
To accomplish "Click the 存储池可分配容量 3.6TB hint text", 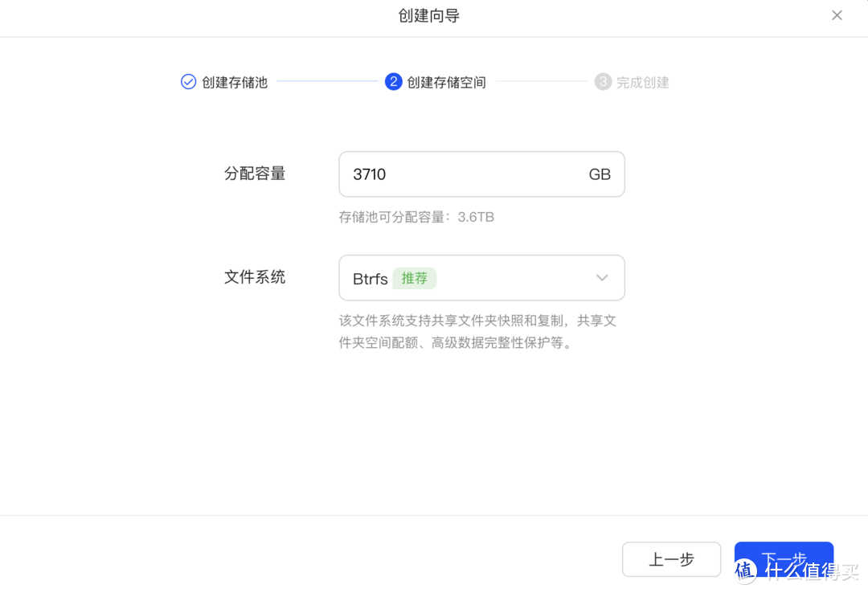I will [416, 216].
